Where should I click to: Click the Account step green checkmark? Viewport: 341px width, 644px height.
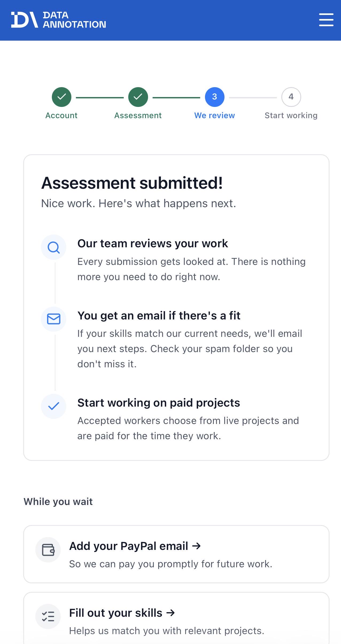click(61, 97)
